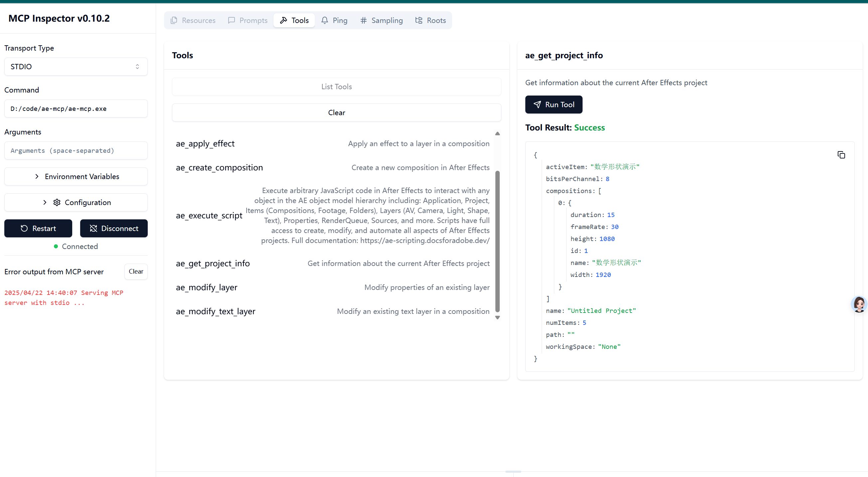Click the Arguments input field
The height and width of the screenshot is (477, 868).
(76, 150)
